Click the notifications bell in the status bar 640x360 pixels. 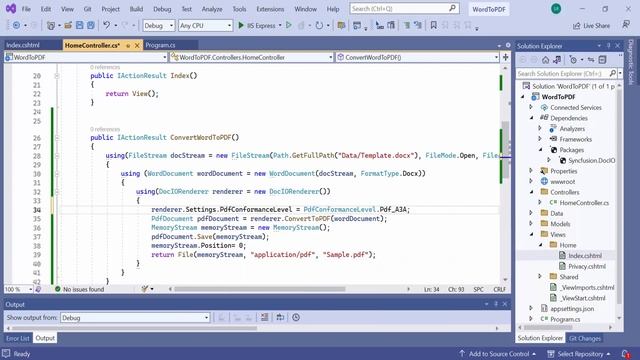click(625, 353)
